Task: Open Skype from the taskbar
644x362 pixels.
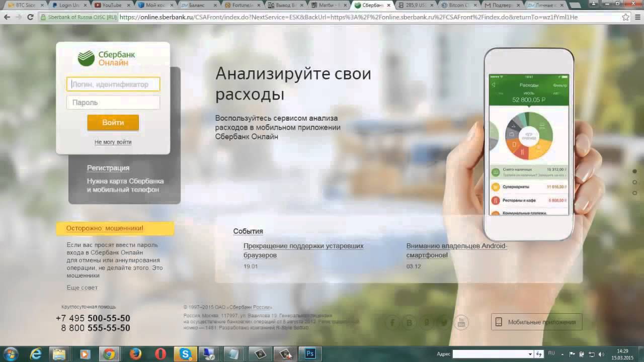Action: (x=186, y=354)
